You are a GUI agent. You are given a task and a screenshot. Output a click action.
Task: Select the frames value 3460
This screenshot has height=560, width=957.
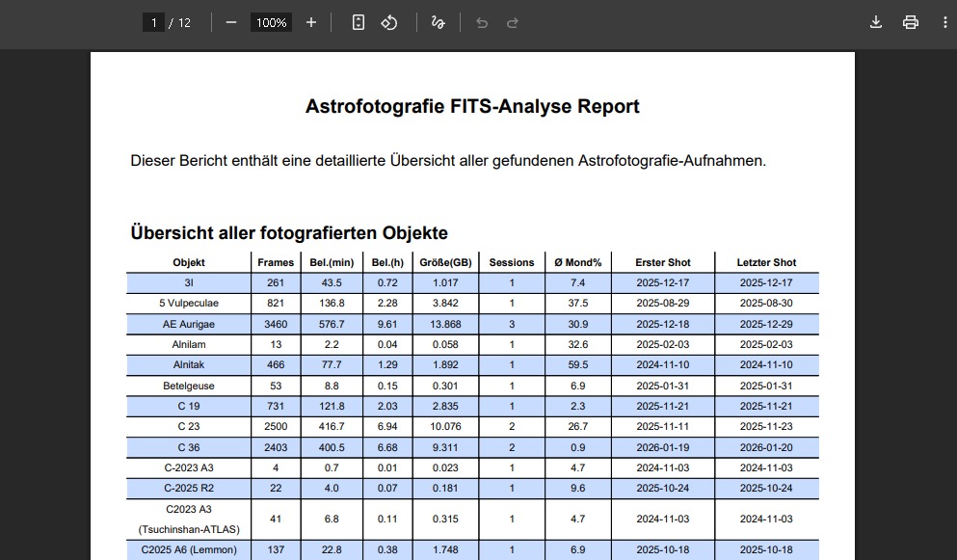[276, 324]
